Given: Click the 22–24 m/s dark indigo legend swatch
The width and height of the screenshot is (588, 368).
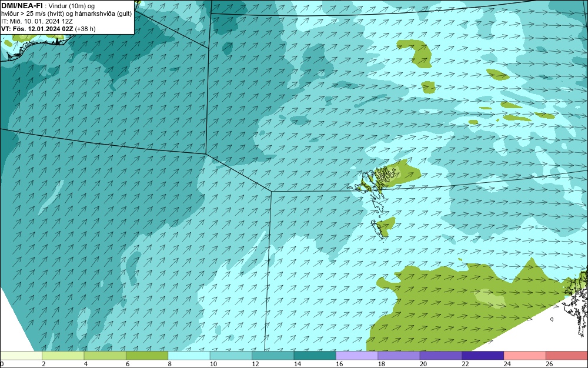Looking at the screenshot, I should pyautogui.click(x=483, y=355).
